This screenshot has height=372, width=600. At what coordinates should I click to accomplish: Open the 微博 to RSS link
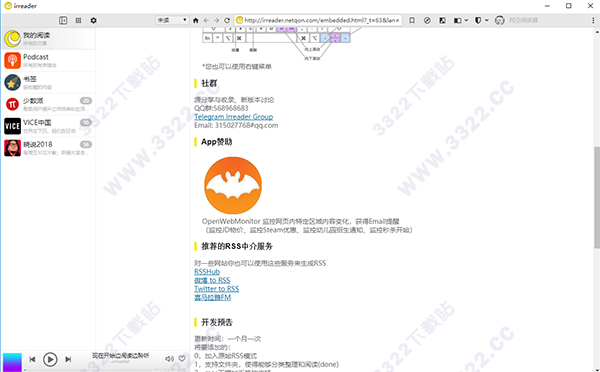pos(212,280)
